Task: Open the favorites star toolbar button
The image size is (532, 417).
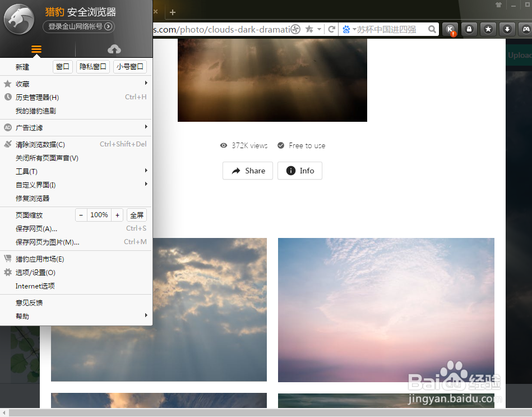Action: 488,30
